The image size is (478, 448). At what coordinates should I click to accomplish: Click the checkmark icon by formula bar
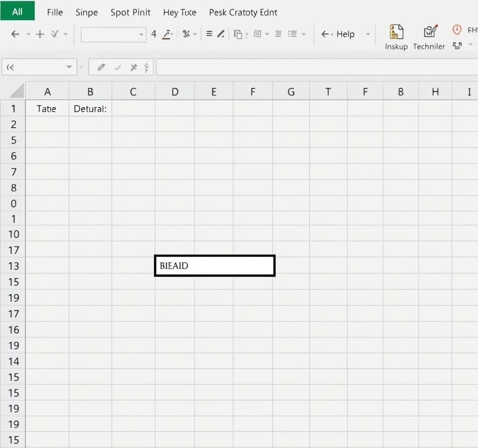tap(118, 67)
